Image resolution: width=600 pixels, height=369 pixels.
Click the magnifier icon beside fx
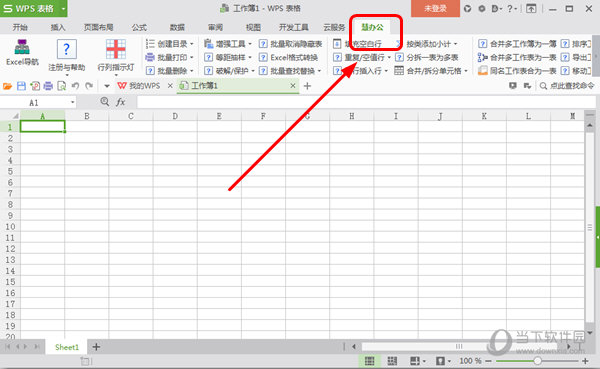point(104,101)
